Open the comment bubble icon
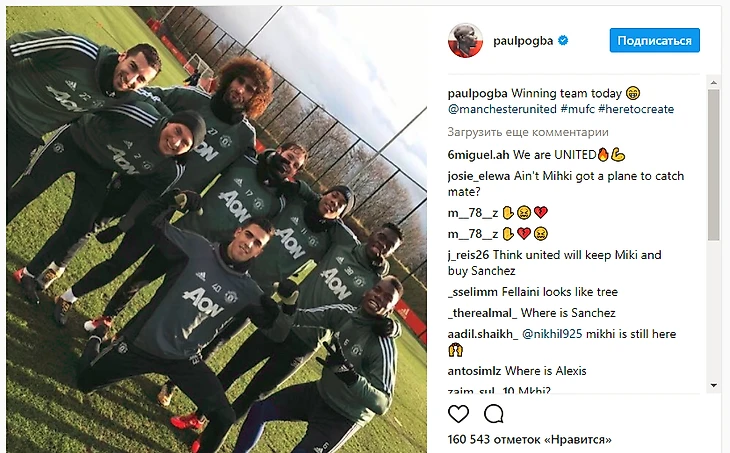 pos(493,413)
